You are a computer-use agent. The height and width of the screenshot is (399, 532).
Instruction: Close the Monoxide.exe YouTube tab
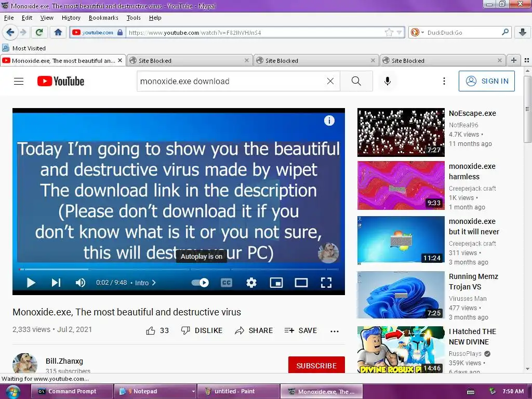coord(120,60)
